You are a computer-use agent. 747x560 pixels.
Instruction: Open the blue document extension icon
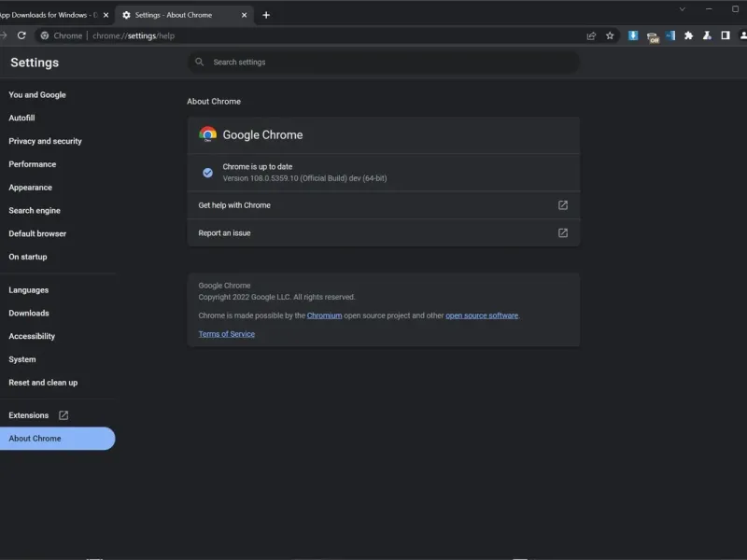pos(670,35)
